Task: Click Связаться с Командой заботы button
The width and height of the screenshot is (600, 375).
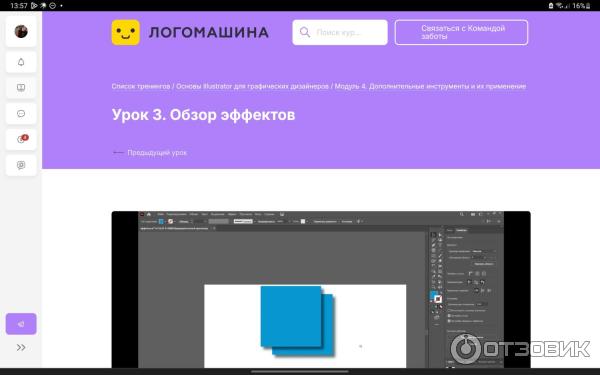Action: click(461, 33)
